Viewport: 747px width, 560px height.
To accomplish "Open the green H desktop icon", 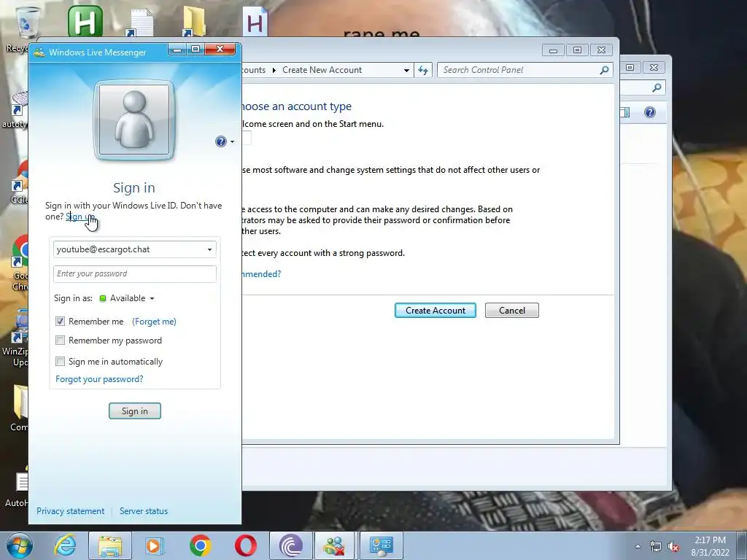I will point(85,21).
